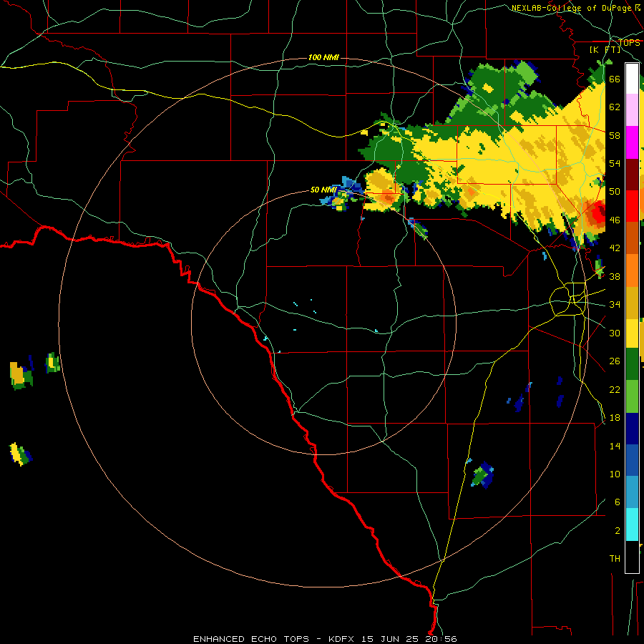Click the red storm core near the legend
Image resolution: width=644 pixels, height=644 pixels.
(597, 213)
